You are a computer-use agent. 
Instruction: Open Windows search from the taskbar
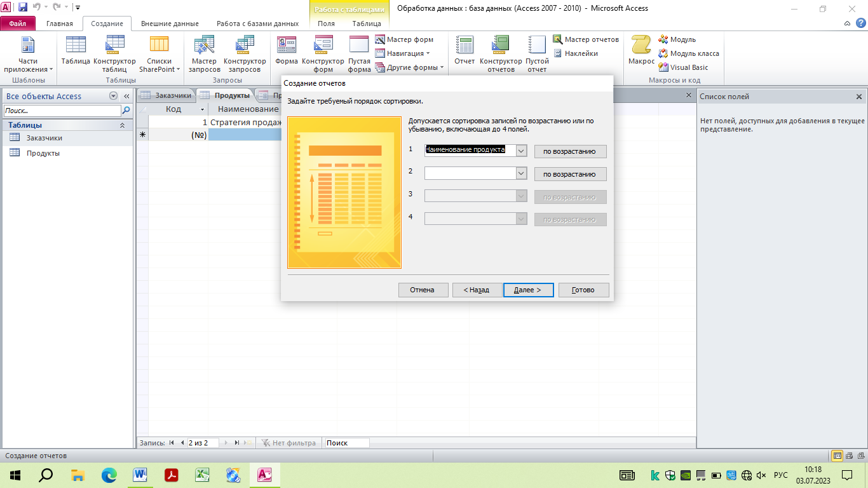click(46, 475)
